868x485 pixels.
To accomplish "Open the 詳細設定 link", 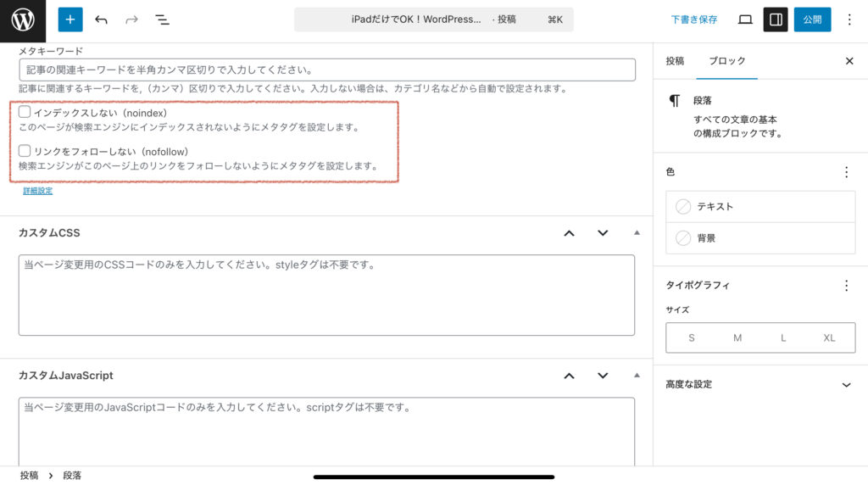I will (37, 191).
